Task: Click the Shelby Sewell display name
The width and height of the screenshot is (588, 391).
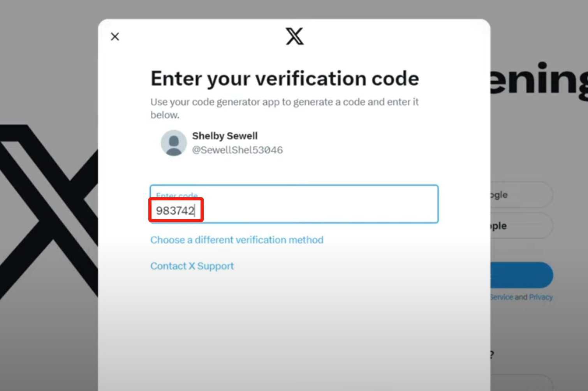Action: pos(225,136)
